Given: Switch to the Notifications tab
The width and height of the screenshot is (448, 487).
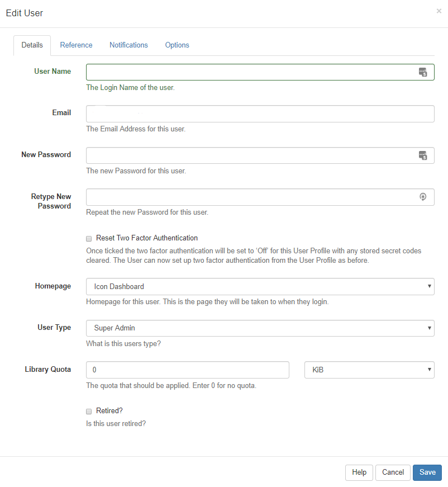Looking at the screenshot, I should pyautogui.click(x=128, y=45).
